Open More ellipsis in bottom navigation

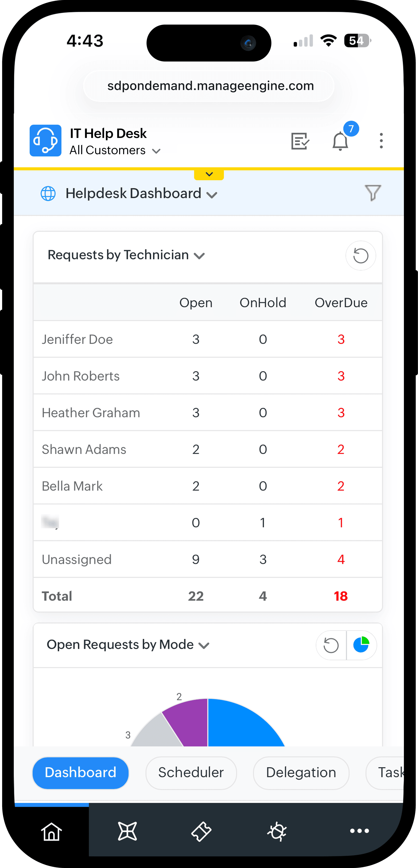pyautogui.click(x=359, y=831)
